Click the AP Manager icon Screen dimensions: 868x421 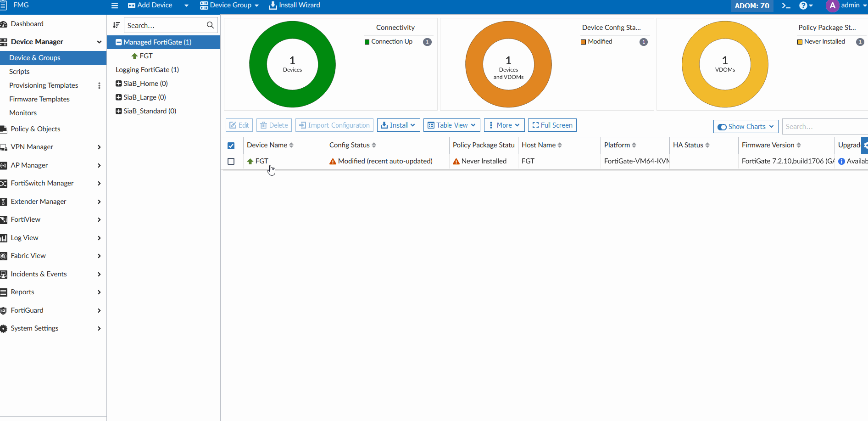(4, 165)
